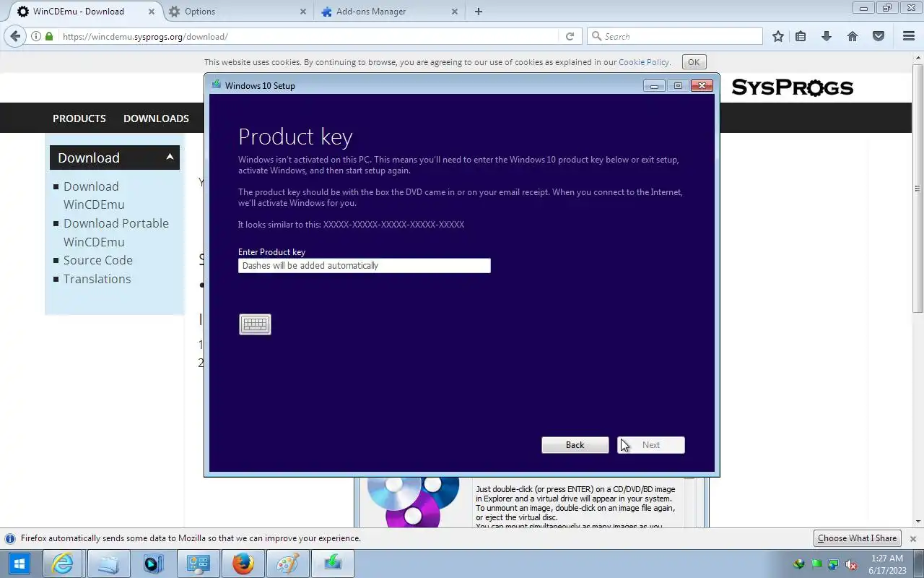Show bookmarks list icon in Firefox toolbar
This screenshot has height=578, width=924.
(801, 36)
